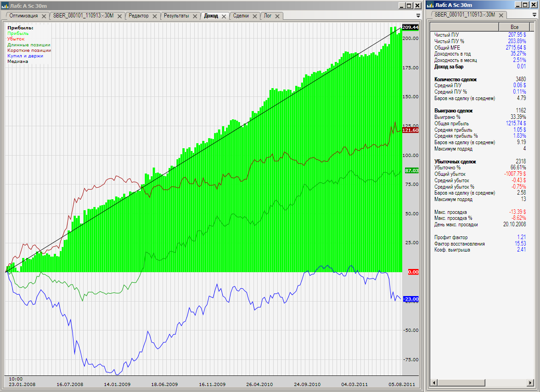
Task: Click the 209.44 value label on chart axis
Action: 411,27
